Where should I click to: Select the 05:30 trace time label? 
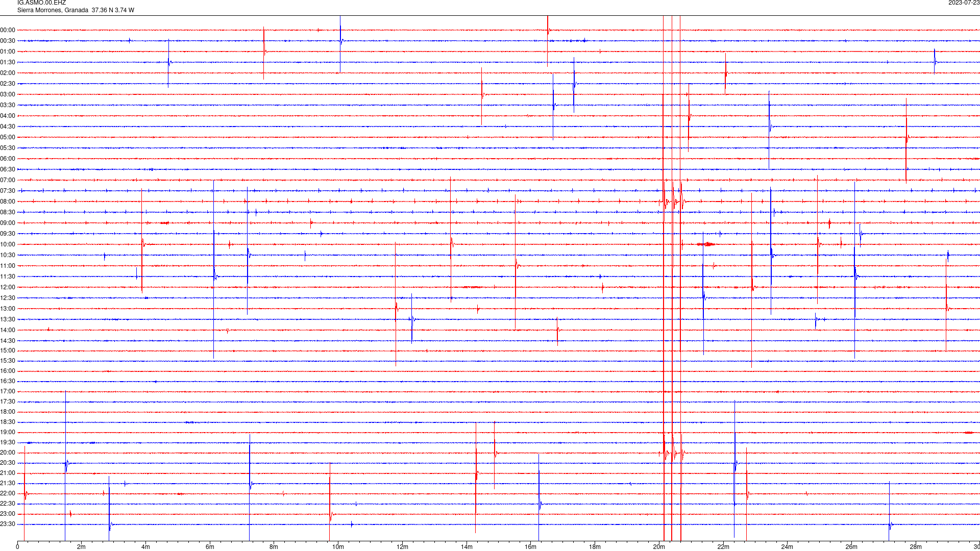coord(8,148)
